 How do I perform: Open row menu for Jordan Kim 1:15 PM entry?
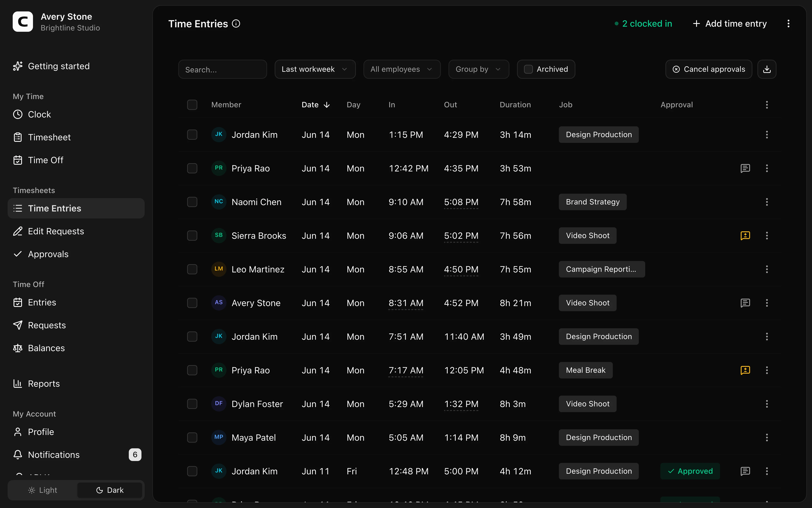pyautogui.click(x=767, y=135)
